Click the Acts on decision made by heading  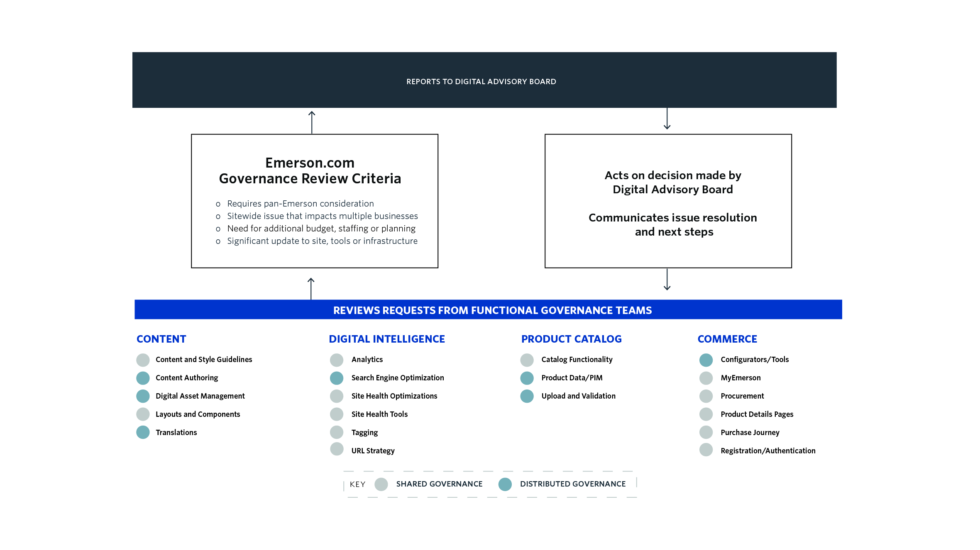pos(673,182)
